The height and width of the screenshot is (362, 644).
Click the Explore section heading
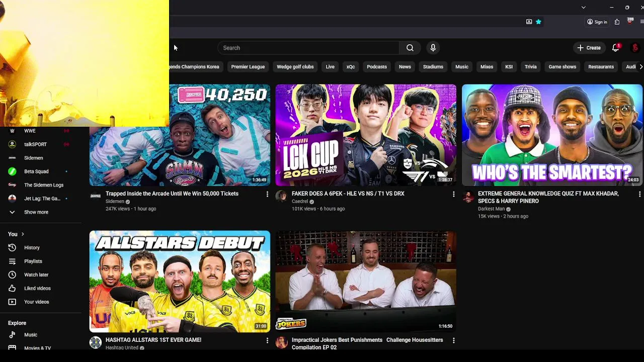coord(17,323)
